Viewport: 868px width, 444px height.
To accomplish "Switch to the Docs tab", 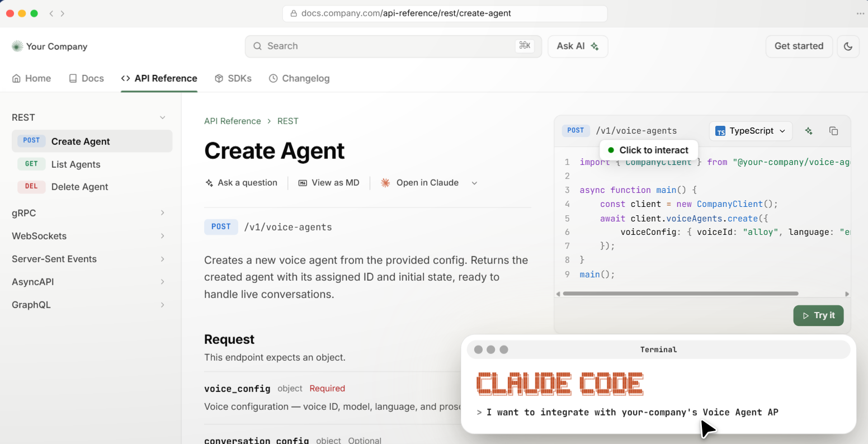I will point(86,78).
